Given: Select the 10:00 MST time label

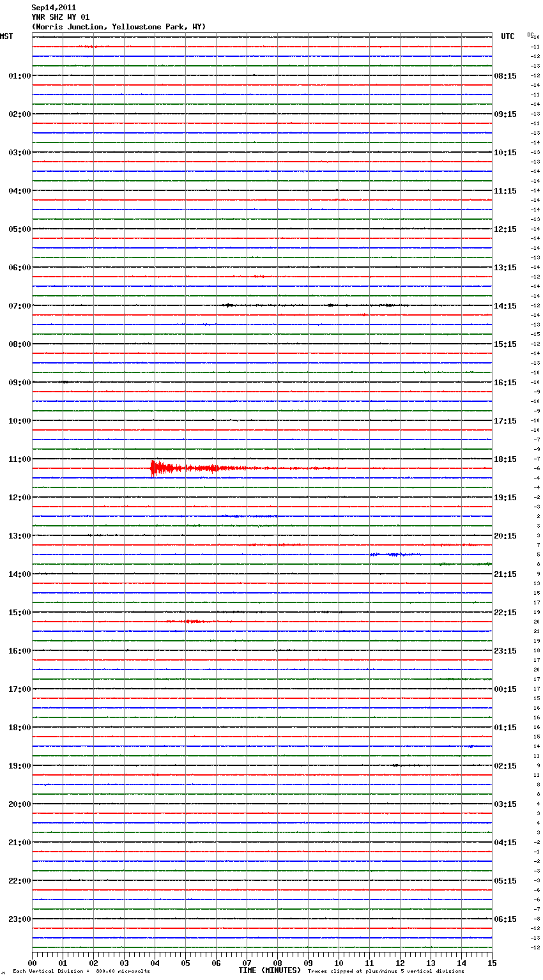Looking at the screenshot, I should [x=19, y=421].
